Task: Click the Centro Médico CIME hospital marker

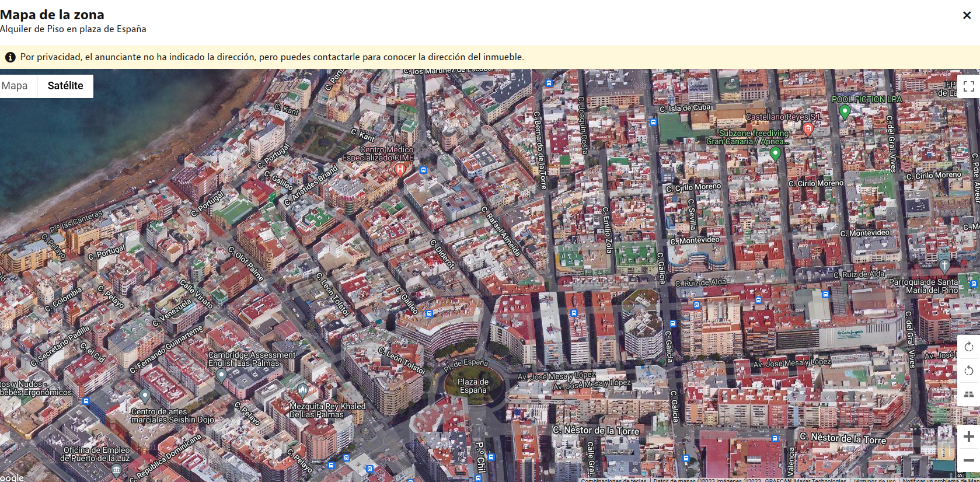Action: click(x=400, y=169)
